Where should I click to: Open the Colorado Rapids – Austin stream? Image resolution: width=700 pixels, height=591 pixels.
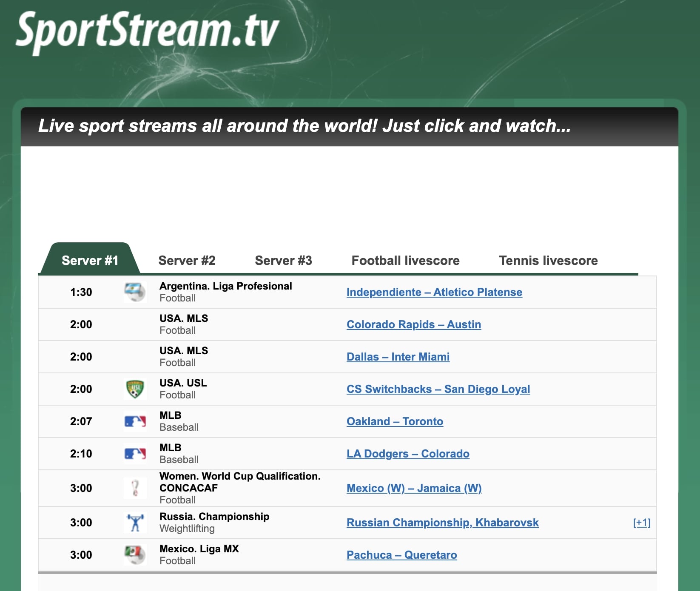pos(414,324)
